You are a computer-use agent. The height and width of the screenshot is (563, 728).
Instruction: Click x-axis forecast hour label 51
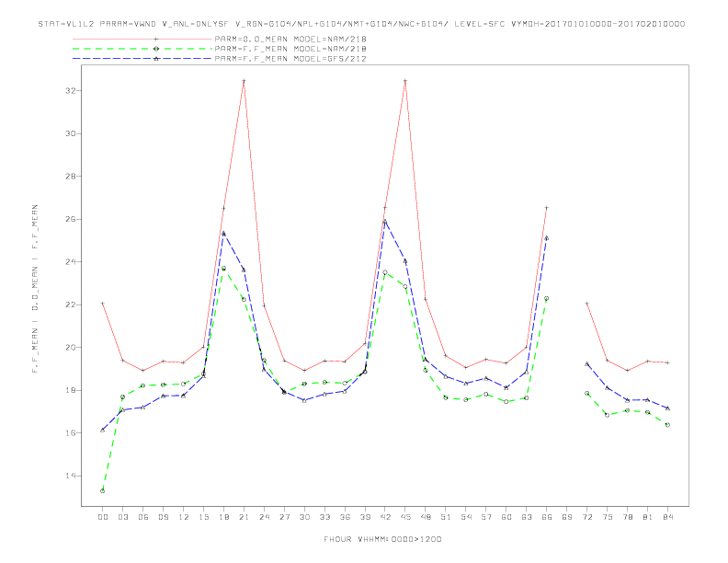point(446,517)
